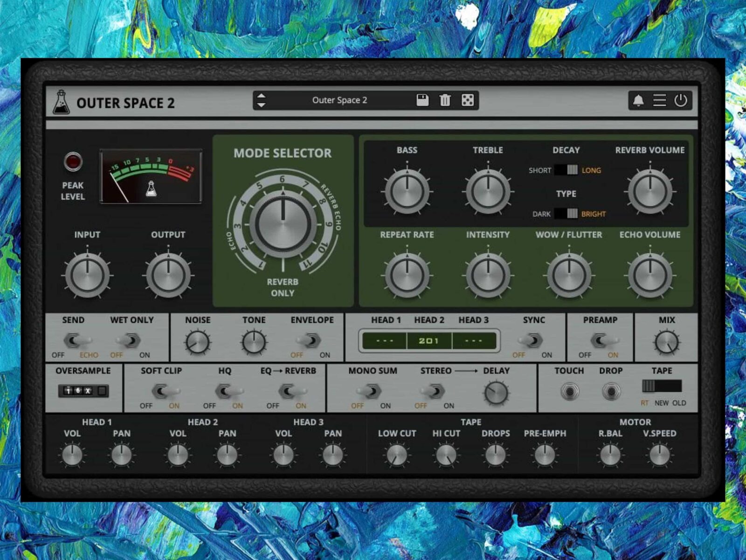Open the preset name dropdown Outer Space 2

(339, 100)
